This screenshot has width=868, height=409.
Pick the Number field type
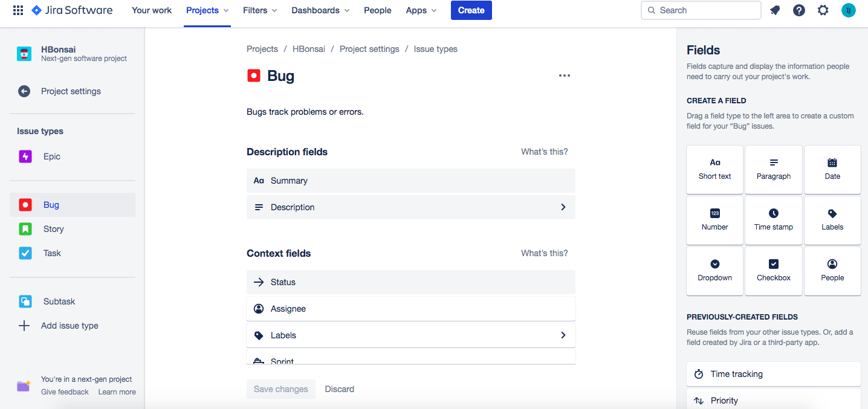click(714, 220)
